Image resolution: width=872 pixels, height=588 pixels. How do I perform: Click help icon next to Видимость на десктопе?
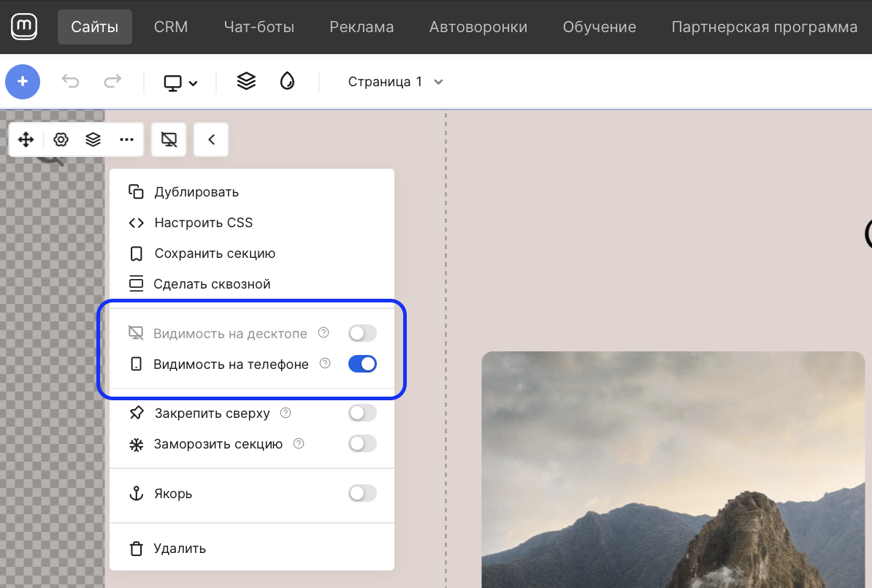tap(324, 332)
